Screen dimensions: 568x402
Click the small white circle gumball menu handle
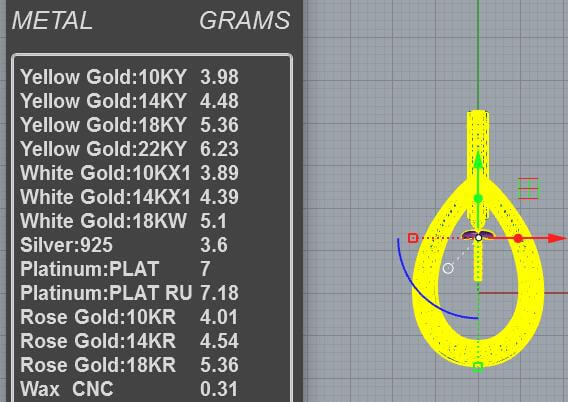coord(448,268)
